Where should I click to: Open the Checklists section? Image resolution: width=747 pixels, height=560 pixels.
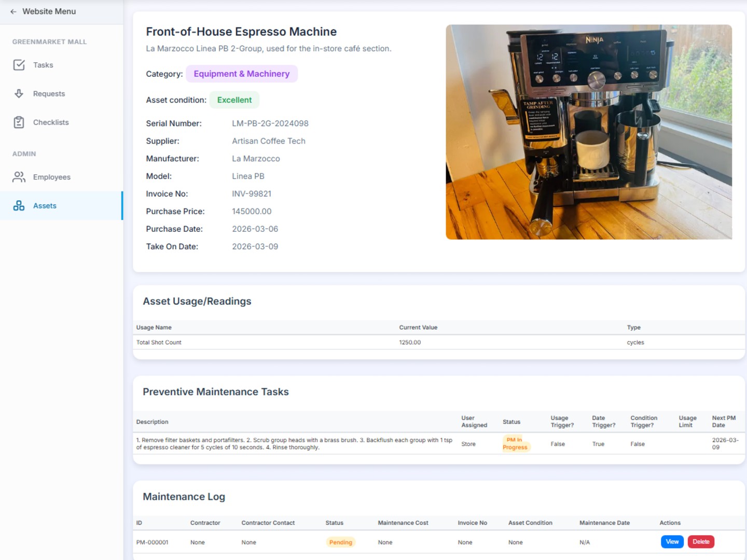coord(61,122)
